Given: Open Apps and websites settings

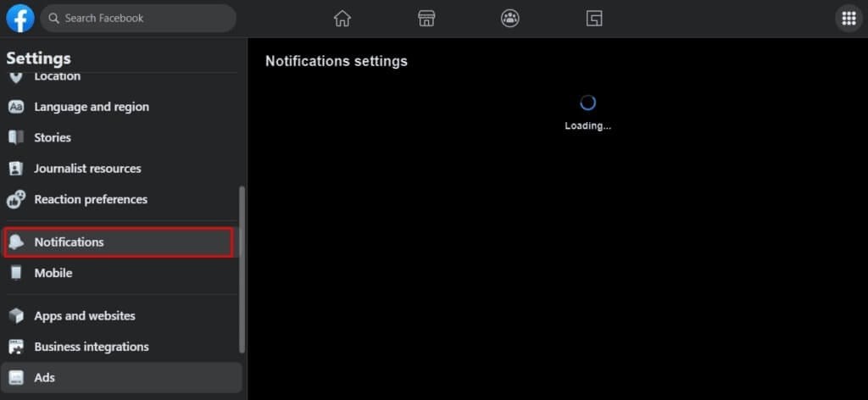Looking at the screenshot, I should [121, 316].
